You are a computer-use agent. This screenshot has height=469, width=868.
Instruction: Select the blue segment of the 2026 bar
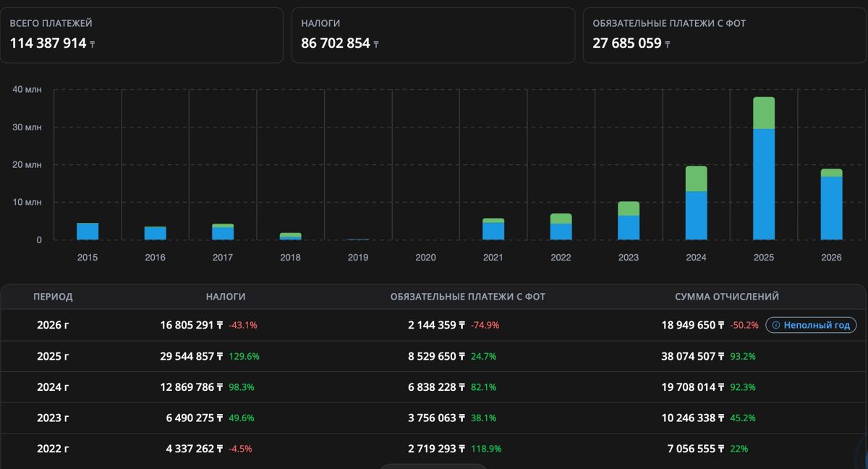(x=832, y=208)
